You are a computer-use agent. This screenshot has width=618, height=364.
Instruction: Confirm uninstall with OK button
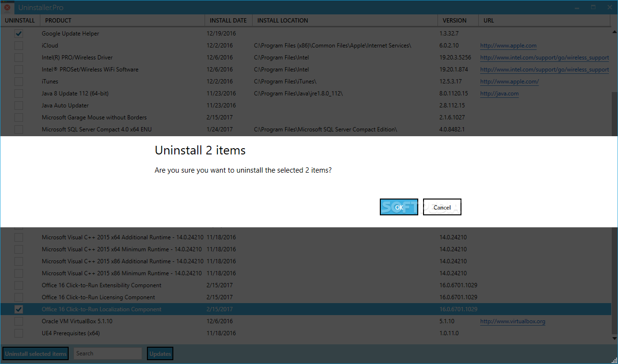click(x=399, y=207)
